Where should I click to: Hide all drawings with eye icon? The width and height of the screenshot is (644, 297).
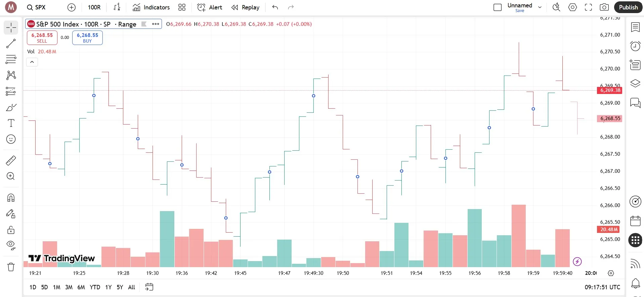[x=11, y=245]
